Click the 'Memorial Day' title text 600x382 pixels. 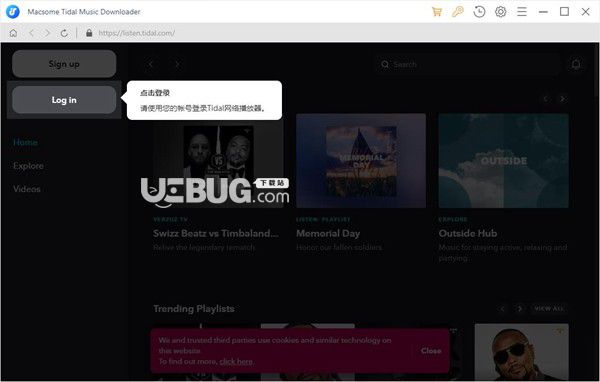point(328,233)
